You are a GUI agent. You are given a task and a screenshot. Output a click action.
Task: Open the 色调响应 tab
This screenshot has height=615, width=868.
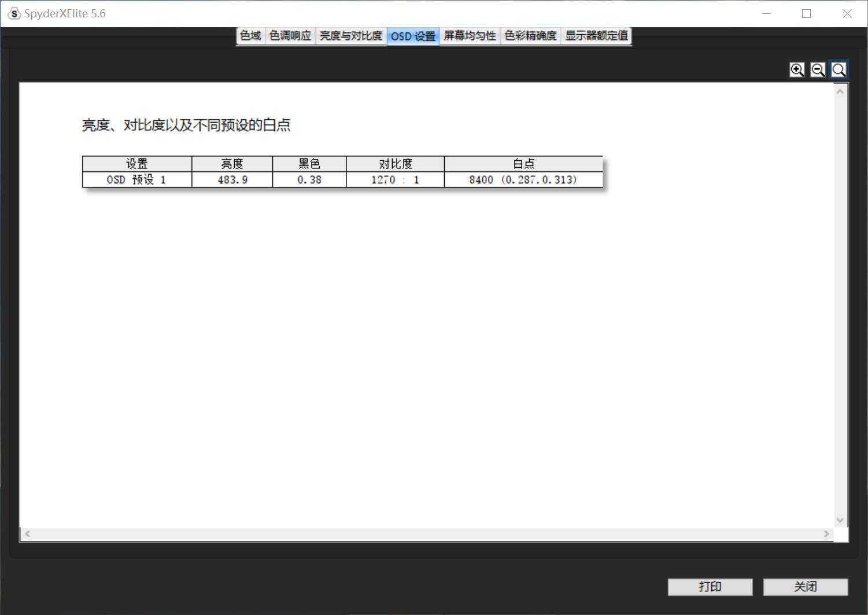[290, 35]
